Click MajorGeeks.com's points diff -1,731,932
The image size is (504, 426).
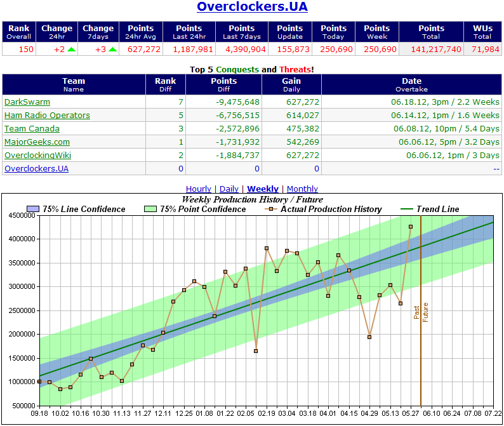[x=237, y=142]
